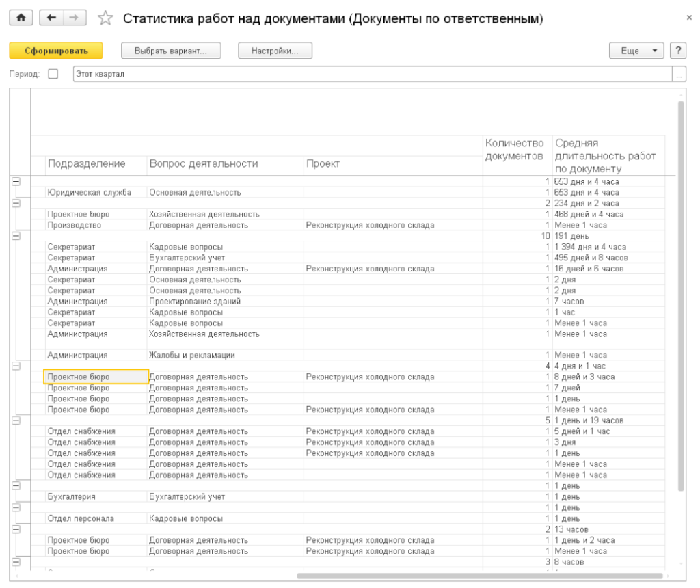The height and width of the screenshot is (588, 700).
Task: Open the Настройки settings button
Action: (275, 51)
